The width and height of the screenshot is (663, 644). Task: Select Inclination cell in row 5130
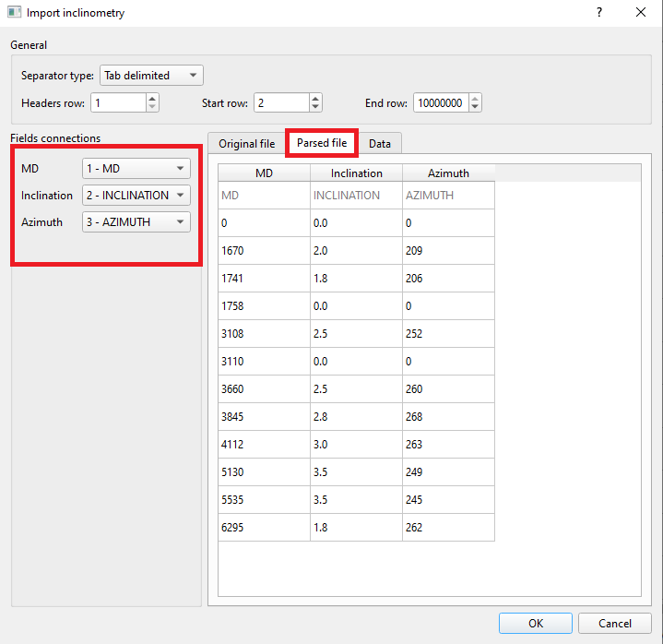click(x=357, y=471)
